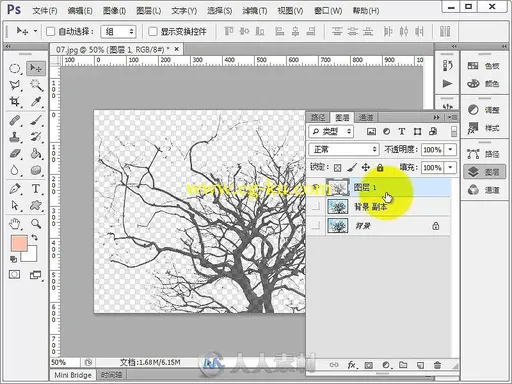Click the background color swatch
The width and height of the screenshot is (512, 384).
(x=31, y=256)
